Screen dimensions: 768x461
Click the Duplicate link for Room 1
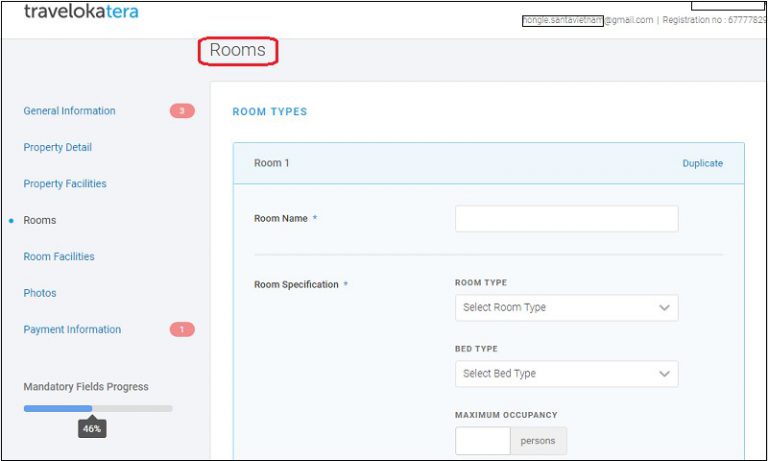pos(702,163)
